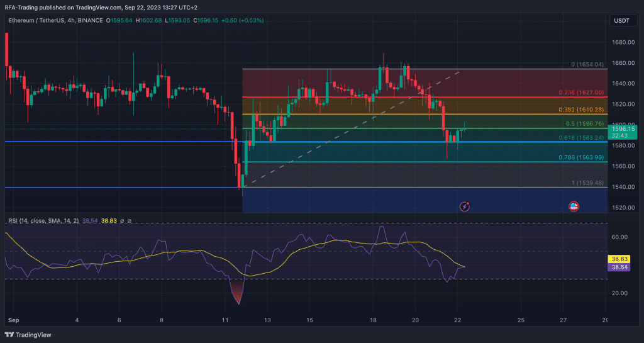Click the 1660.00 price axis label
Viewport: 644px width, 343px height.
pos(623,63)
